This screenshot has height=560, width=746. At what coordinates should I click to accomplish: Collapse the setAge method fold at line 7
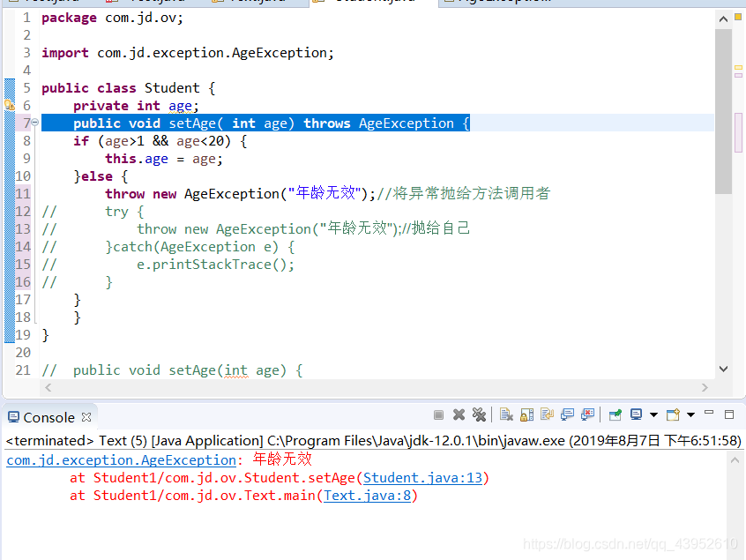[34, 123]
